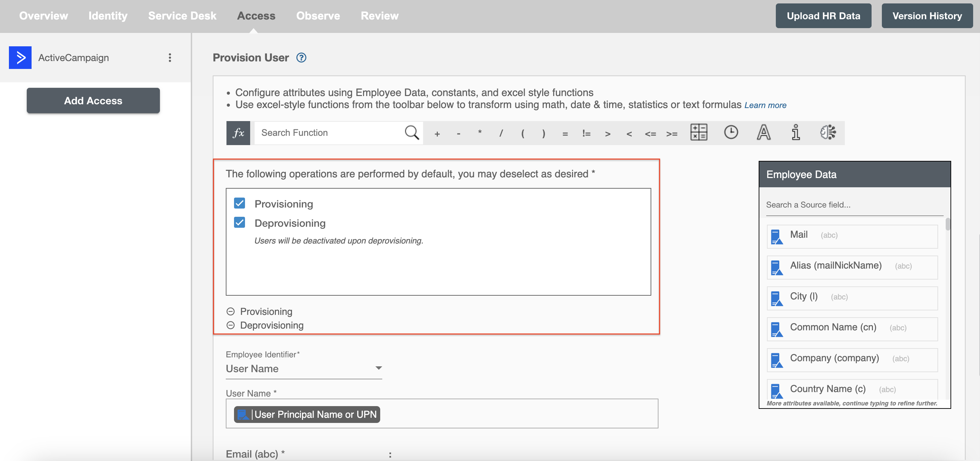Image resolution: width=980 pixels, height=461 pixels.
Task: Click the User Name input field
Action: (x=442, y=414)
